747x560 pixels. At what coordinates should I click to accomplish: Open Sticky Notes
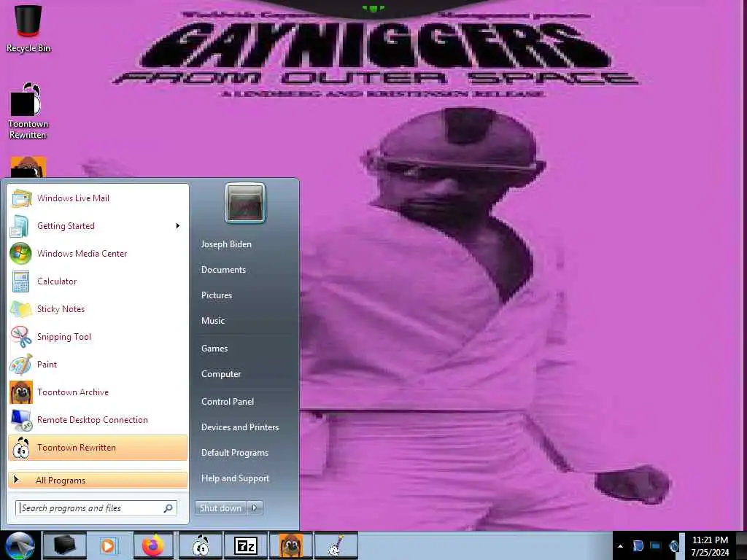pos(98,308)
